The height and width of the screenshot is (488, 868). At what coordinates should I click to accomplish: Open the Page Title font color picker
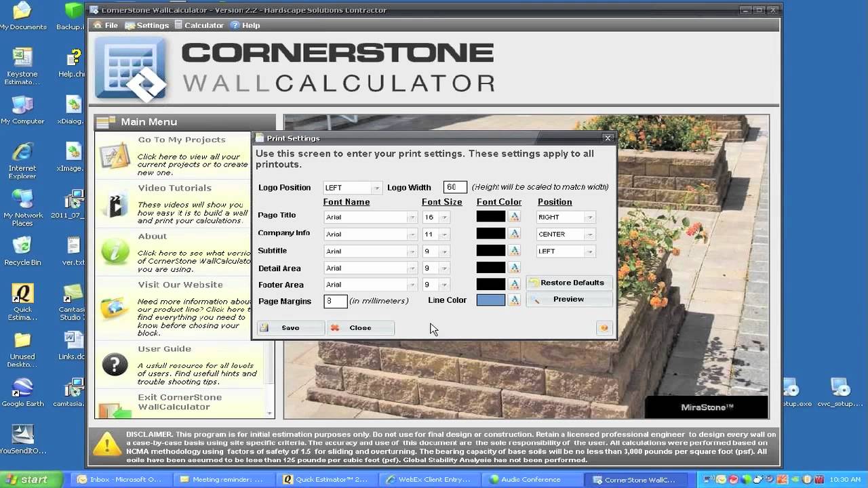(x=515, y=217)
